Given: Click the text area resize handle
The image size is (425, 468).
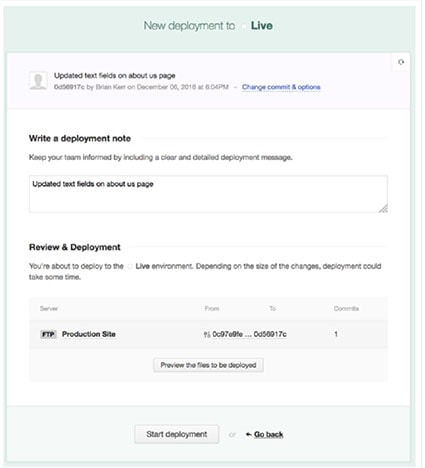Looking at the screenshot, I should [x=383, y=208].
